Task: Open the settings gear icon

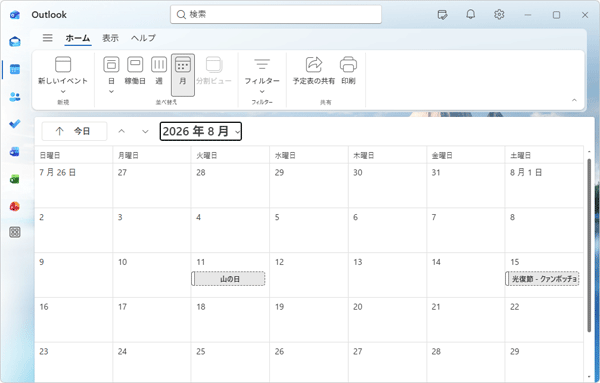Action: 499,15
